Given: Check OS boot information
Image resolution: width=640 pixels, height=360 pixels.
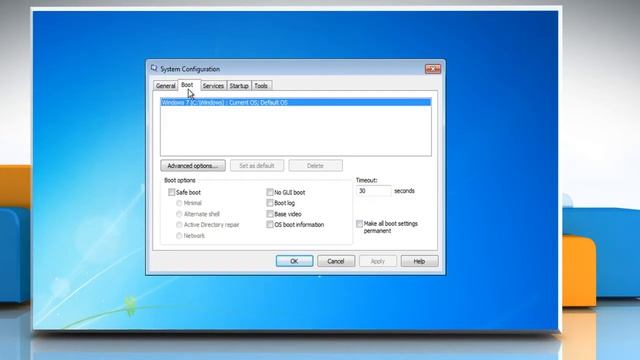Looking at the screenshot, I should [270, 224].
